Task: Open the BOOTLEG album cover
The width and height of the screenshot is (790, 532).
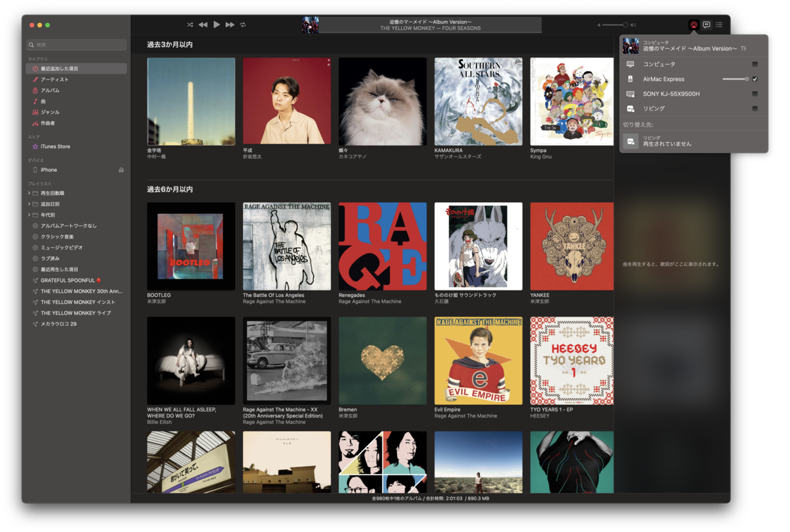Action: point(191,246)
